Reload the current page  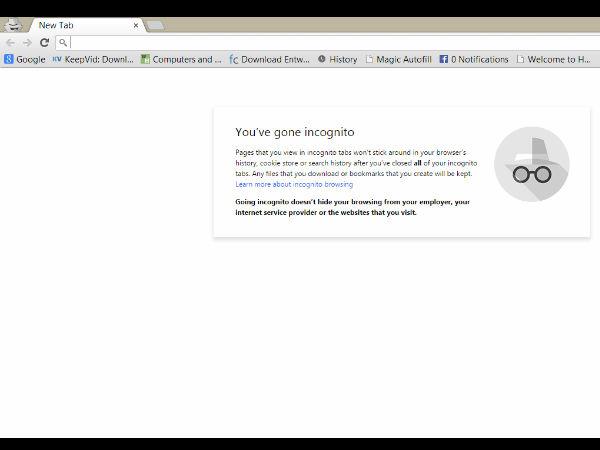(x=44, y=43)
